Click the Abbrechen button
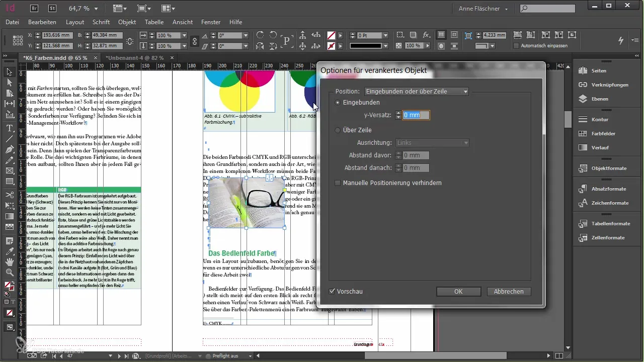The width and height of the screenshot is (644, 362). click(509, 292)
